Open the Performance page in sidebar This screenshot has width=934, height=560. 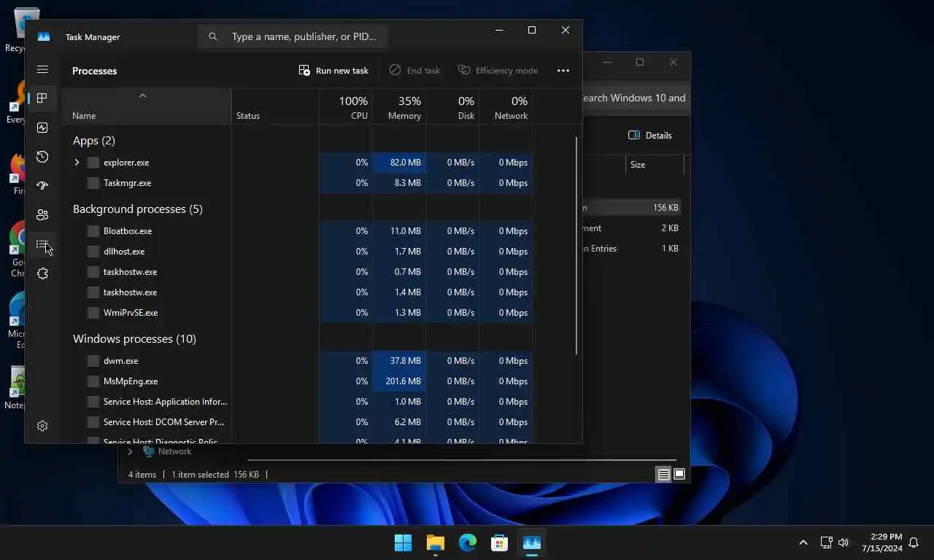(x=42, y=128)
